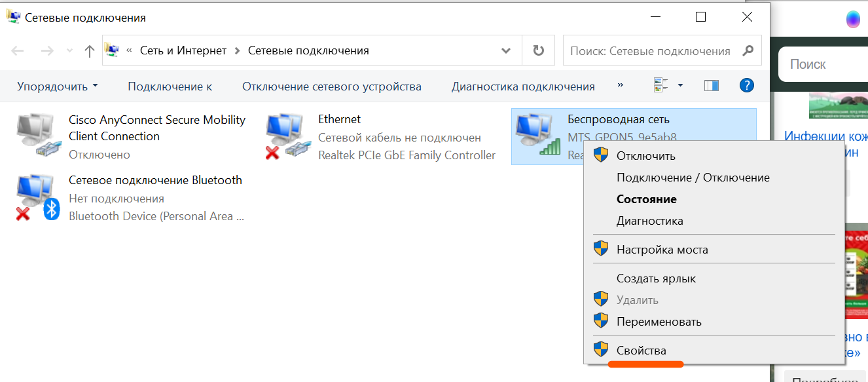Choose Свойства from the context menu
868x382 pixels.
641,351
